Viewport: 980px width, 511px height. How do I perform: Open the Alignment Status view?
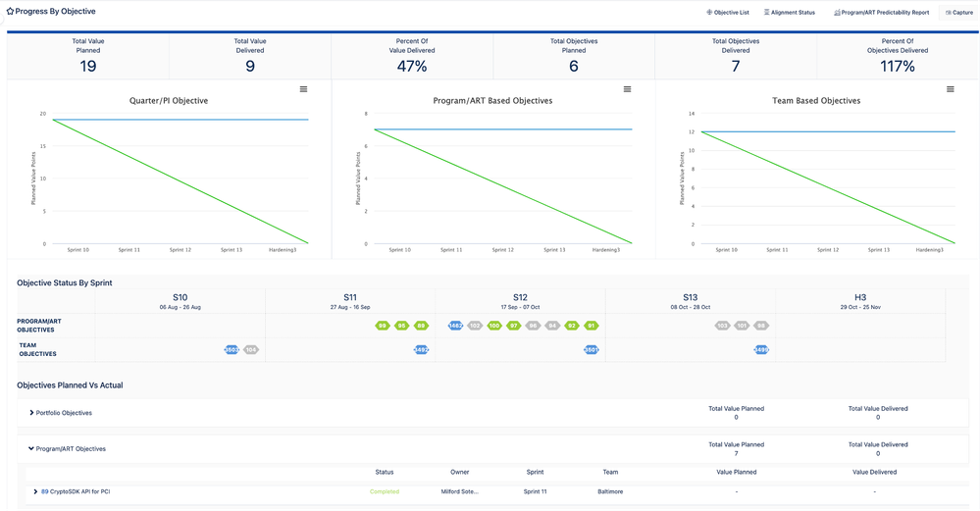(790, 13)
